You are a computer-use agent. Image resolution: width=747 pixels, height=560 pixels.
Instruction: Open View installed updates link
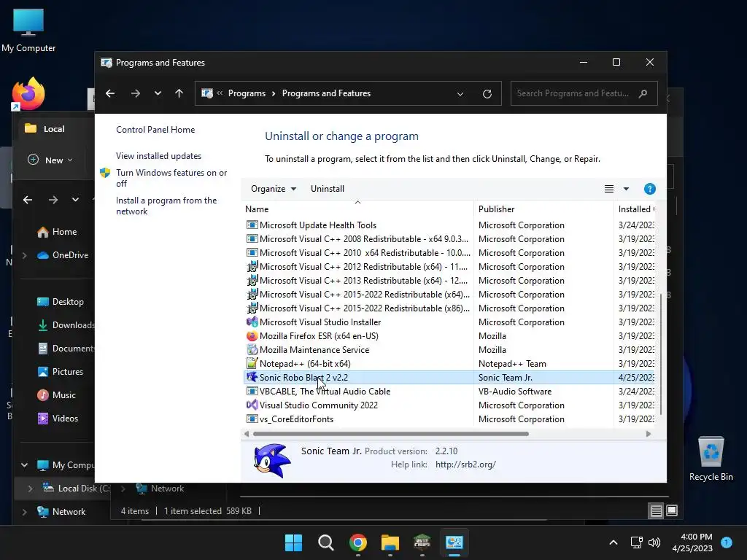158,156
